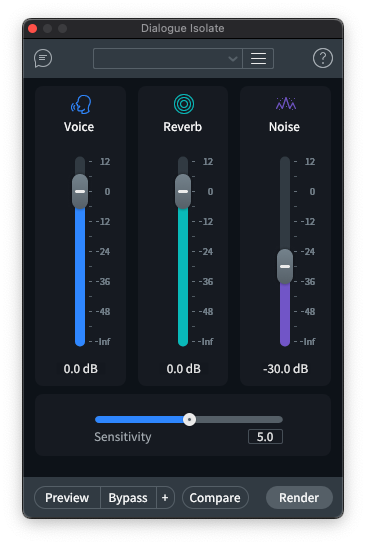Click the Sensitivity value field showing 5.0
The height and width of the screenshot is (545, 366).
(265, 437)
